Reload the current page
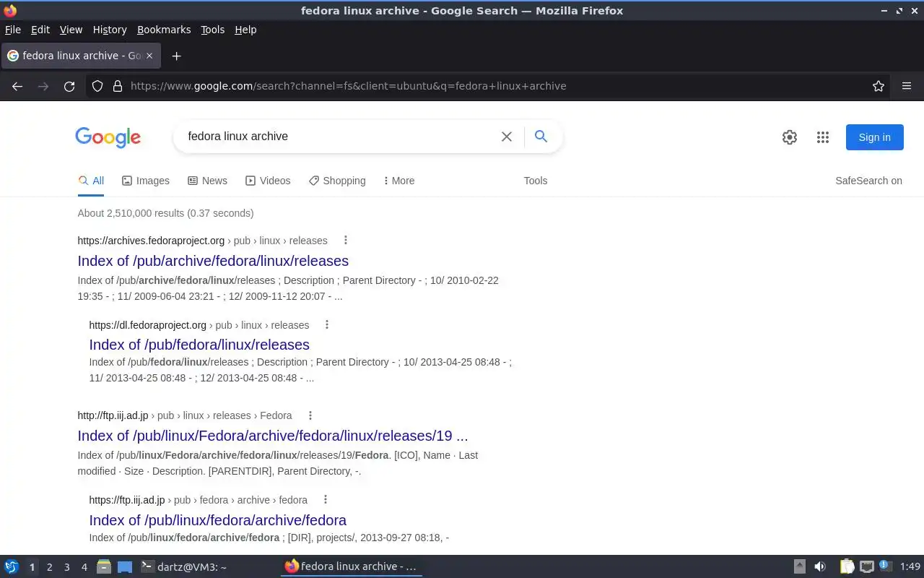The width and height of the screenshot is (924, 578). (x=69, y=86)
